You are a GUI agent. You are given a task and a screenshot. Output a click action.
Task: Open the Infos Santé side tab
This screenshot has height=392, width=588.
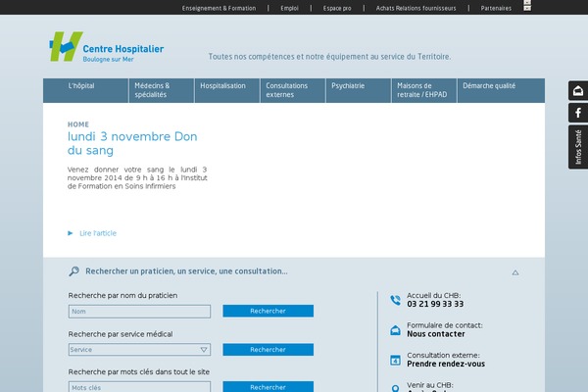coord(578,147)
